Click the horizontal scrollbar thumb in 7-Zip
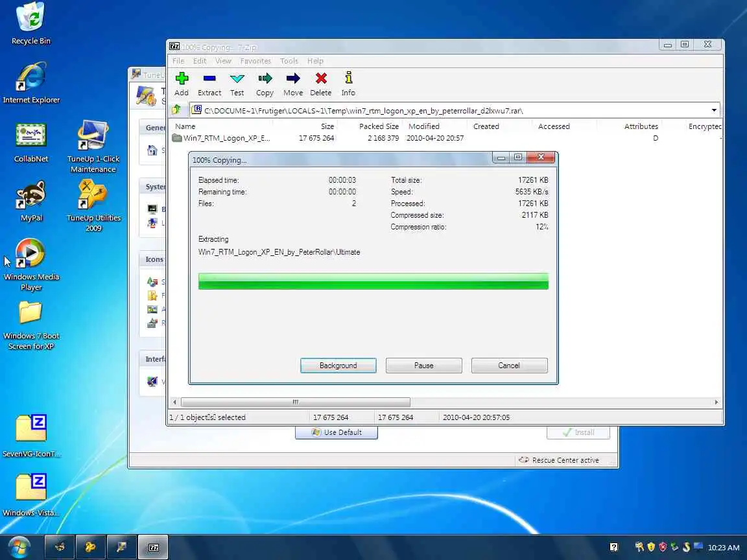Screen dimensions: 747x560 296,402
